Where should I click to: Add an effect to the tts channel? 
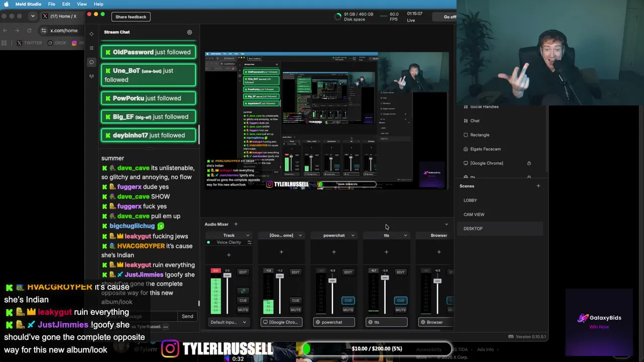coord(386,252)
